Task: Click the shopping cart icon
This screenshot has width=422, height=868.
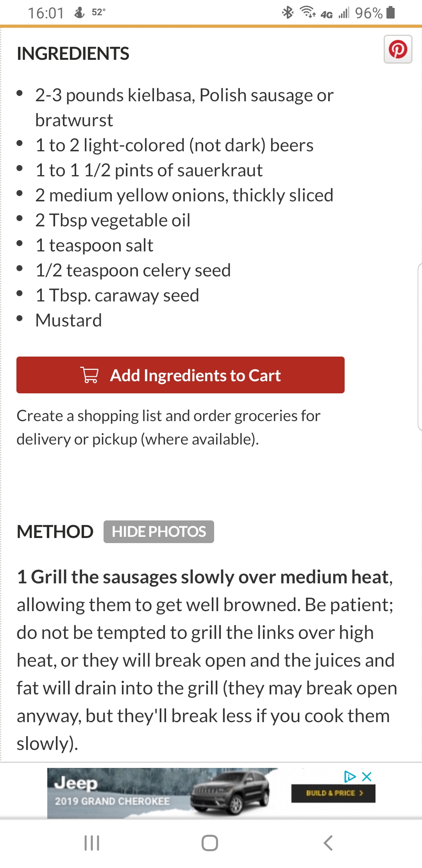Action: pyautogui.click(x=89, y=375)
